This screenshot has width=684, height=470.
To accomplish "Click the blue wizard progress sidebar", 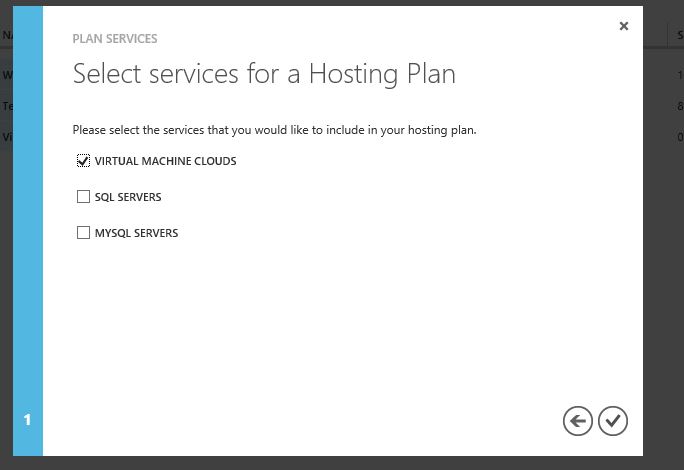I will tap(28, 231).
